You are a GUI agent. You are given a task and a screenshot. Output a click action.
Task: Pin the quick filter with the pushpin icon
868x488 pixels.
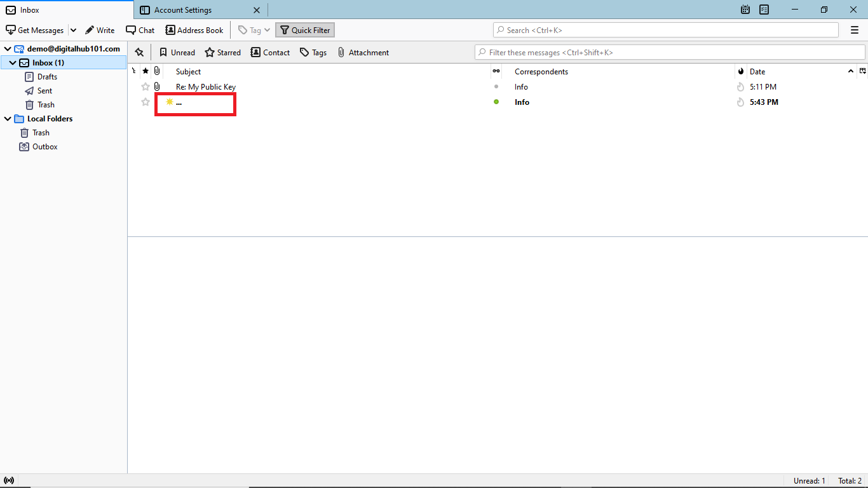(x=139, y=52)
